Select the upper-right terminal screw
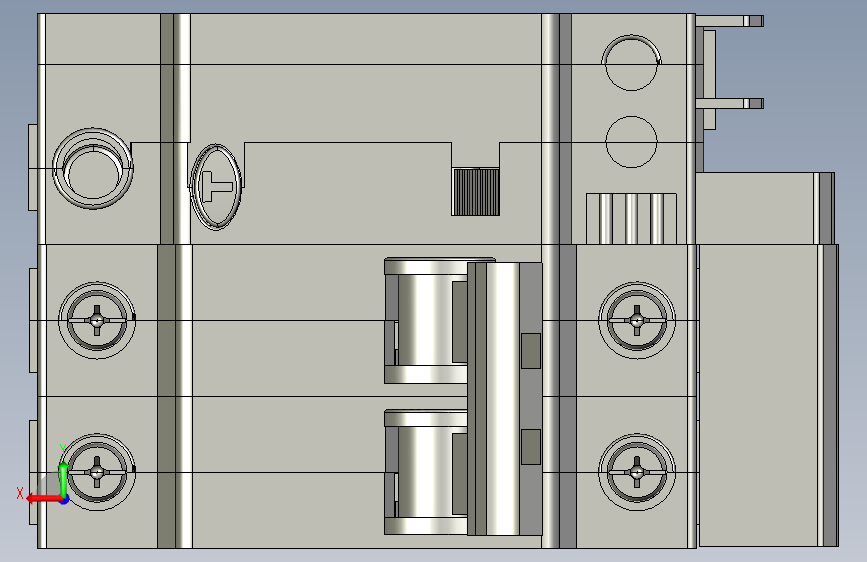Viewport: 867px width, 562px height. pos(637,320)
